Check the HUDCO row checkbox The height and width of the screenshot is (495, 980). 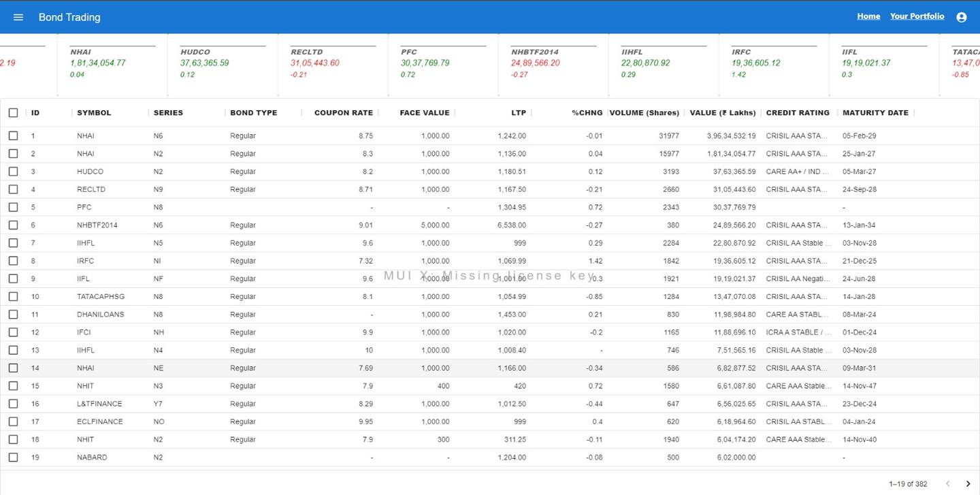(14, 172)
